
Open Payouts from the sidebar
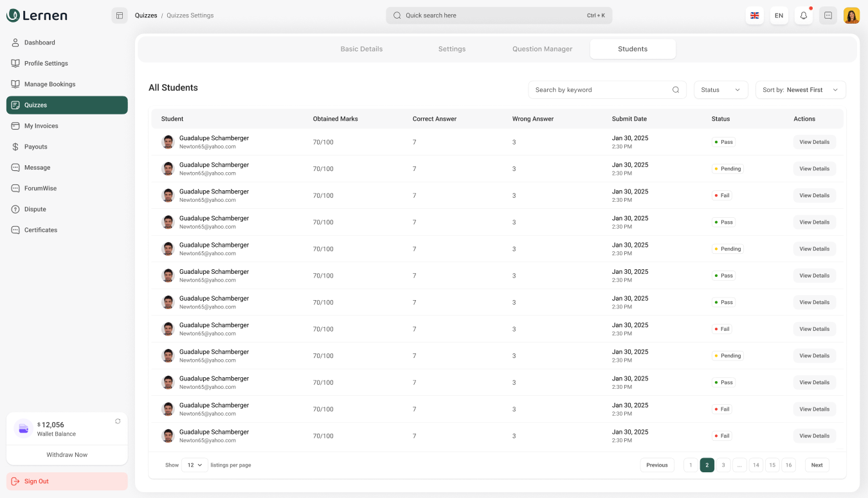click(36, 147)
